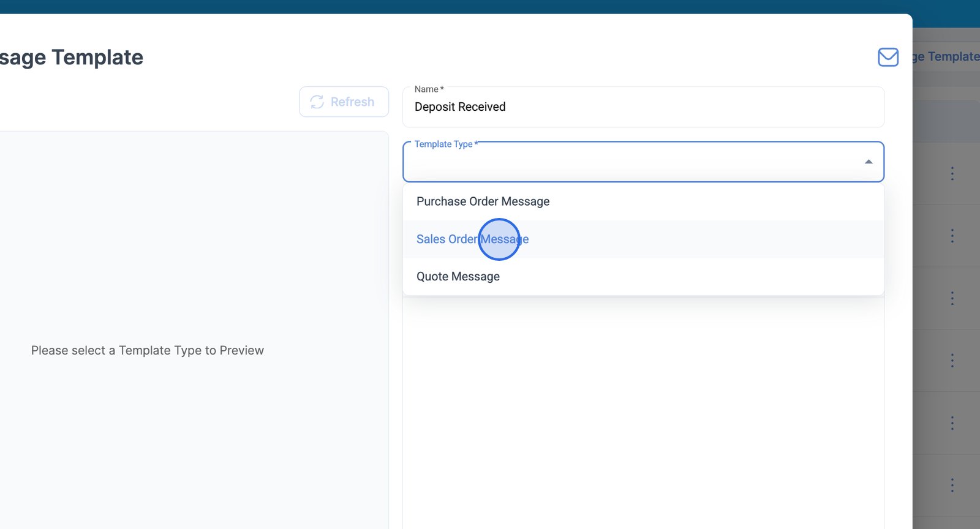Choose Sales Order Message option
The image size is (980, 529).
coord(472,239)
